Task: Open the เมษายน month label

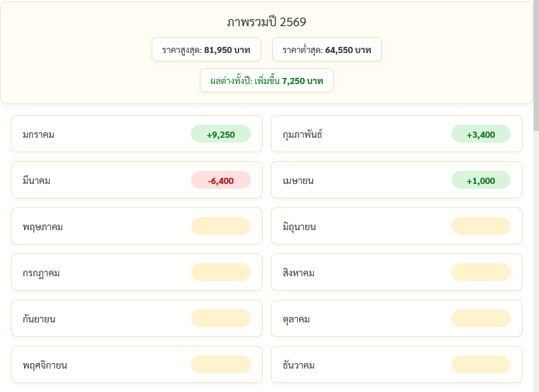Action: click(298, 180)
